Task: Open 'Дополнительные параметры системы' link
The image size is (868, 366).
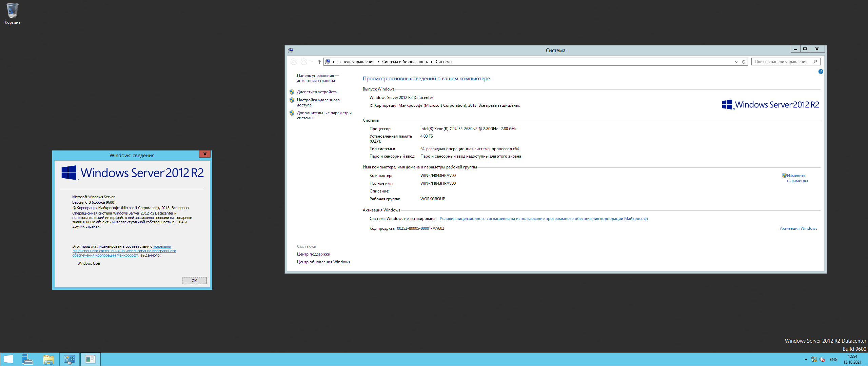Action: click(x=324, y=115)
